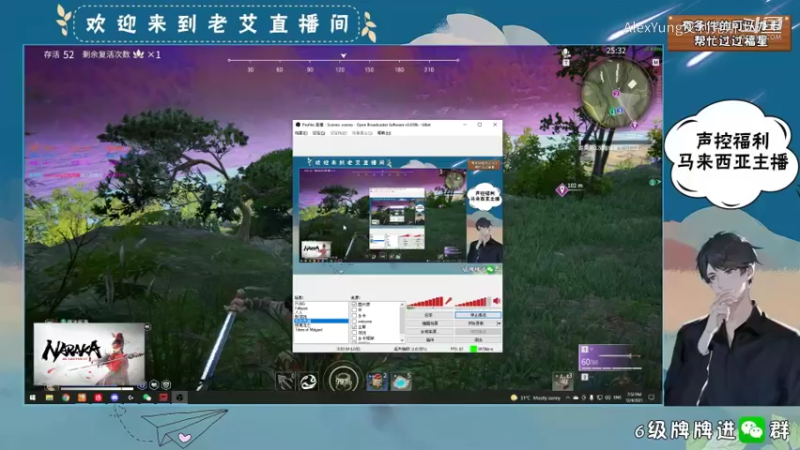Click the taskbar clock showing the date
This screenshot has height=450, width=800.
pyautogui.click(x=634, y=397)
